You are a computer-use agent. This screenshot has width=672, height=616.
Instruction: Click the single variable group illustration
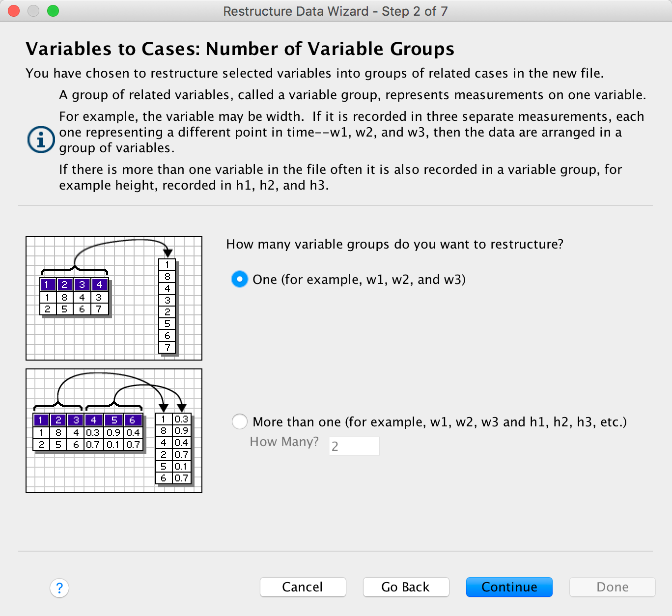pos(114,298)
